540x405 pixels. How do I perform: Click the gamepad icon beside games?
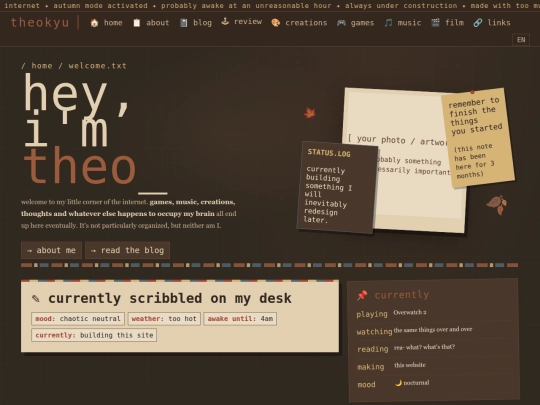coord(341,23)
